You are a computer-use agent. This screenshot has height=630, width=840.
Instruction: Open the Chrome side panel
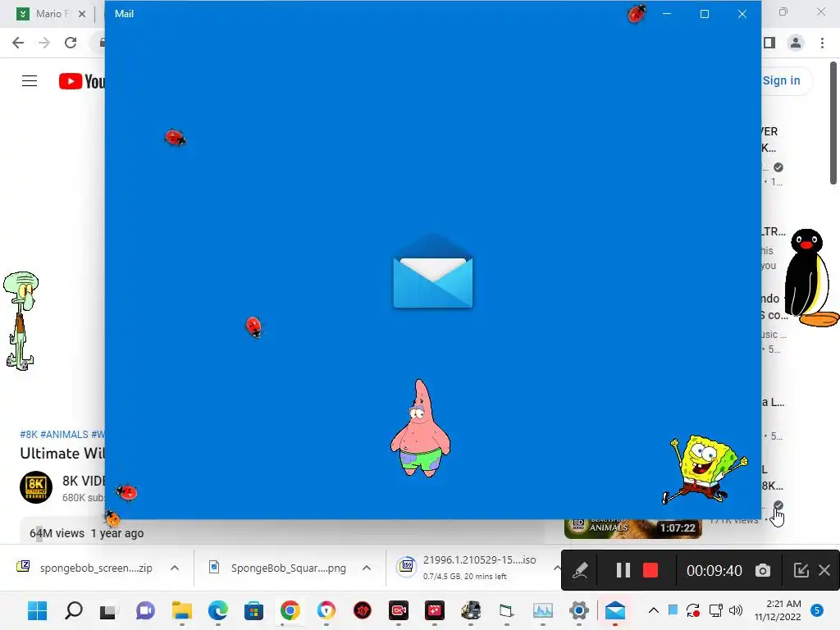coord(769,43)
